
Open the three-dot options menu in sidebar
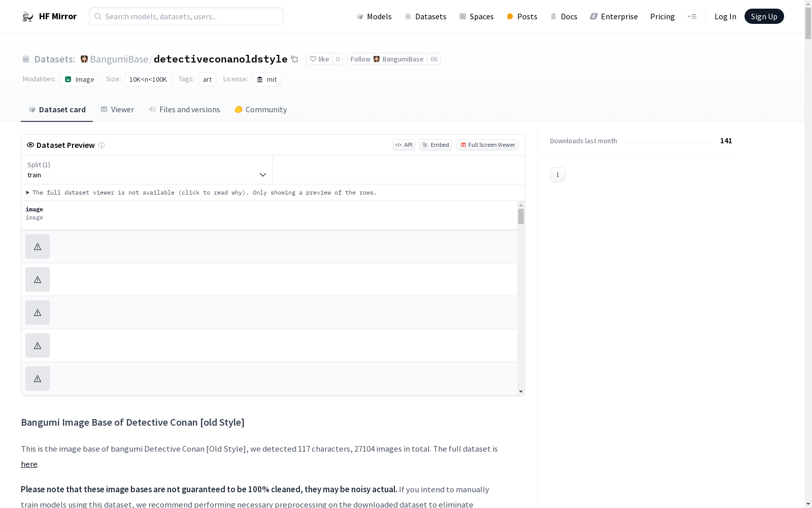(x=558, y=175)
